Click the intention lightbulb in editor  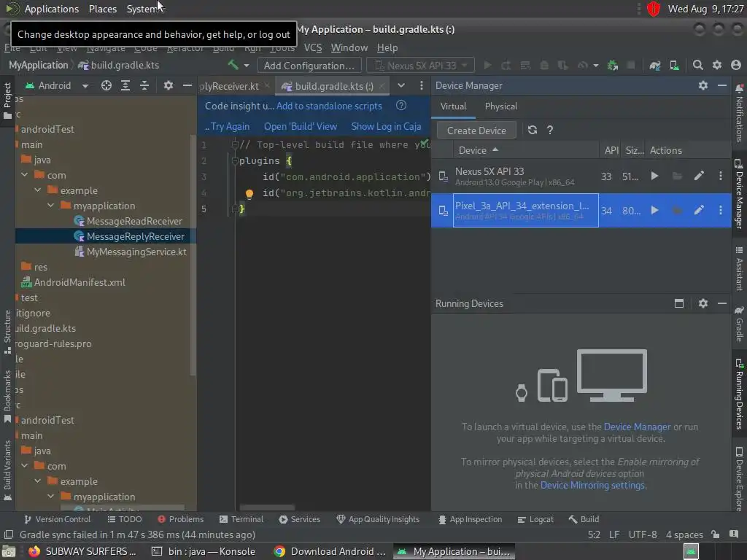(249, 193)
